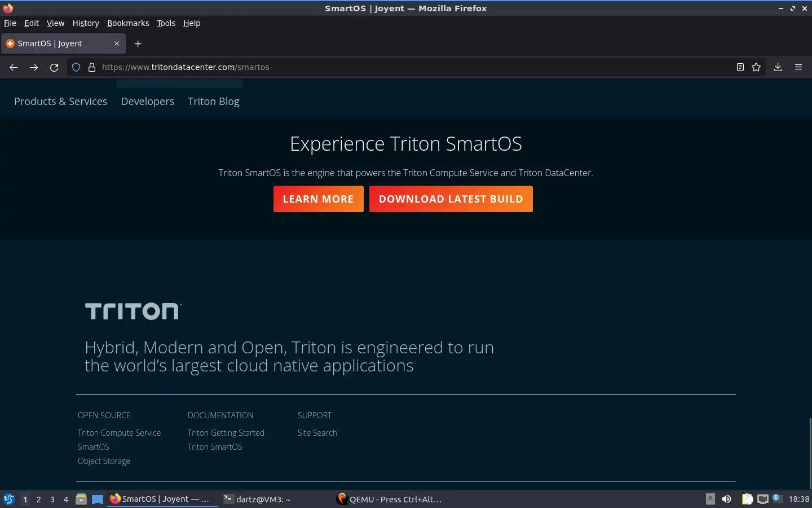The width and height of the screenshot is (812, 508).
Task: Open Firefox downloads panel
Action: pos(778,67)
